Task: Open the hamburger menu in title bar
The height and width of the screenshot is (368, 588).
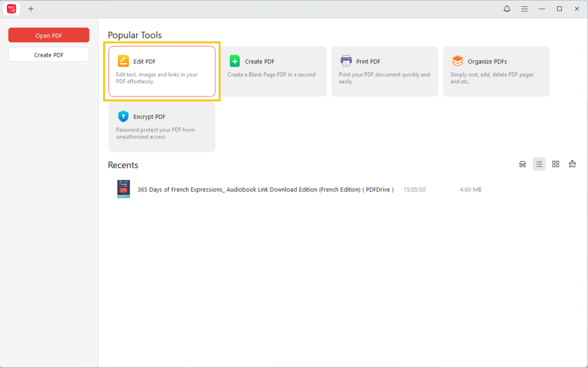Action: [524, 9]
